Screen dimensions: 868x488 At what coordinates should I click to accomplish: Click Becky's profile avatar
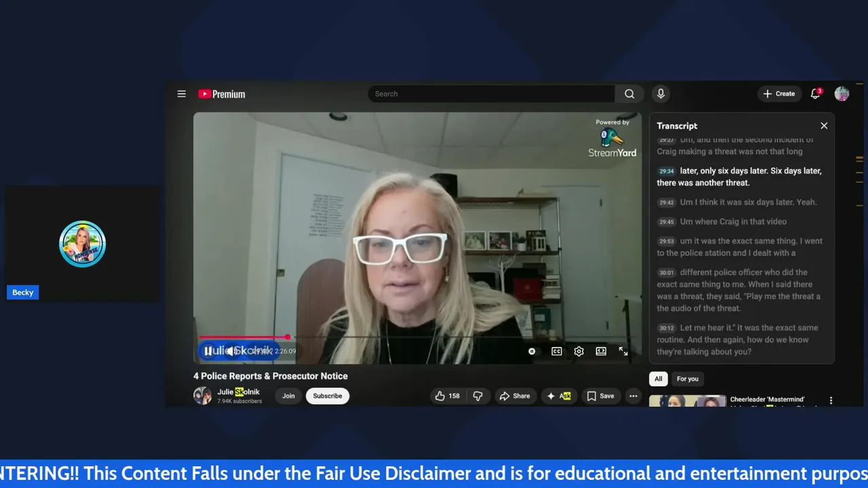[x=83, y=244]
